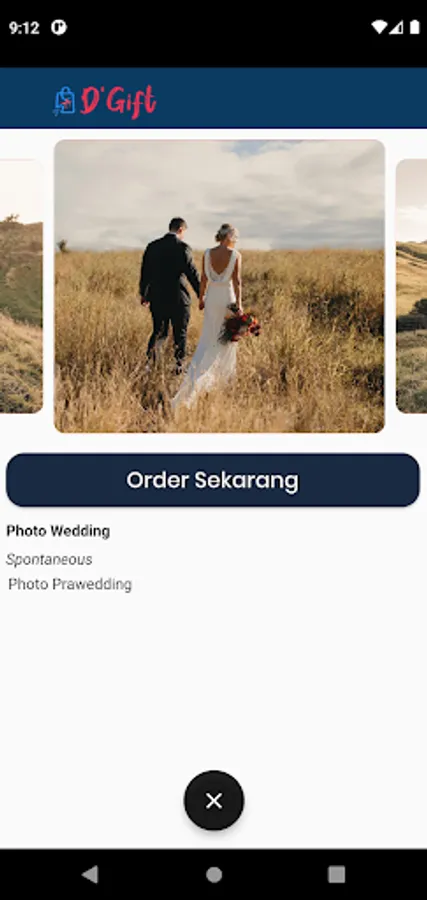Tap the shopping bag logo icon

[x=64, y=101]
